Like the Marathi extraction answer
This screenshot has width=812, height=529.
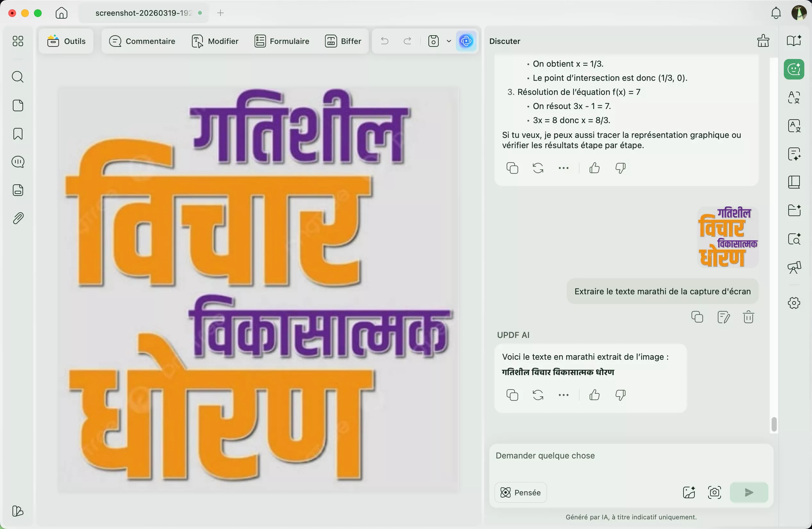[594, 395]
